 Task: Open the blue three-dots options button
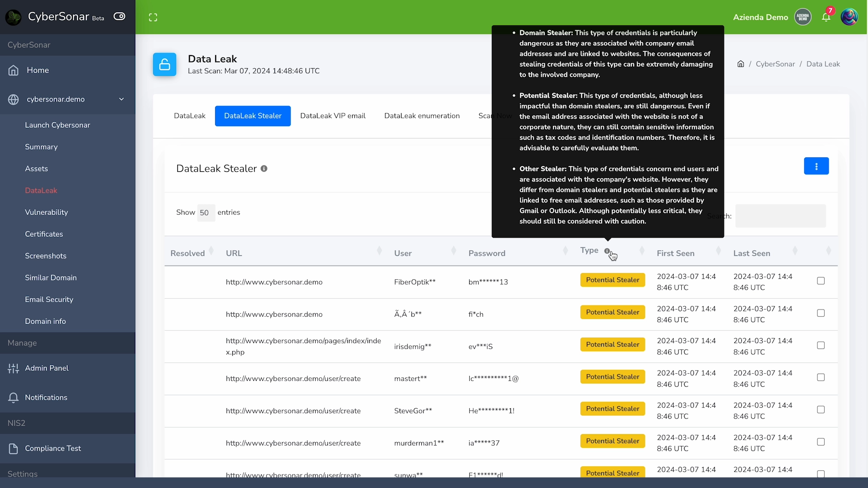[816, 166]
